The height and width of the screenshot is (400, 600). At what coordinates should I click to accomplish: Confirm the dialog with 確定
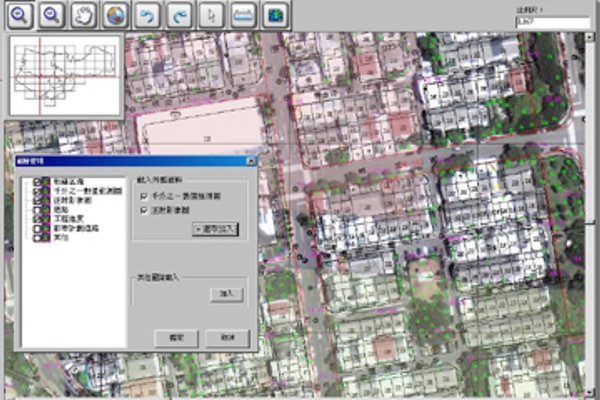coord(176,338)
